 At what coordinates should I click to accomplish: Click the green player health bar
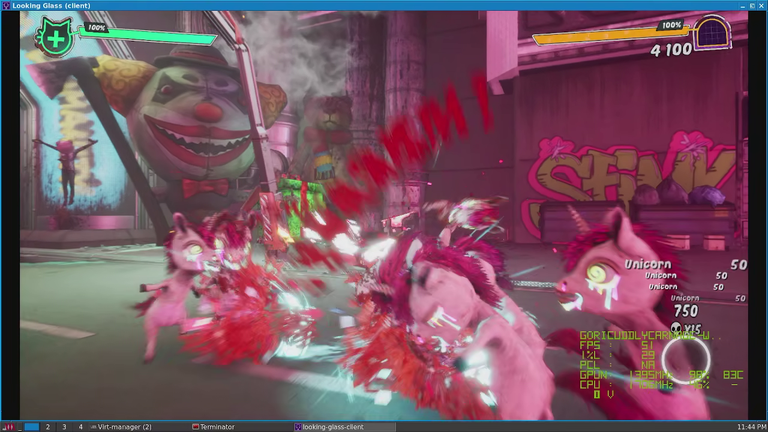pyautogui.click(x=147, y=37)
